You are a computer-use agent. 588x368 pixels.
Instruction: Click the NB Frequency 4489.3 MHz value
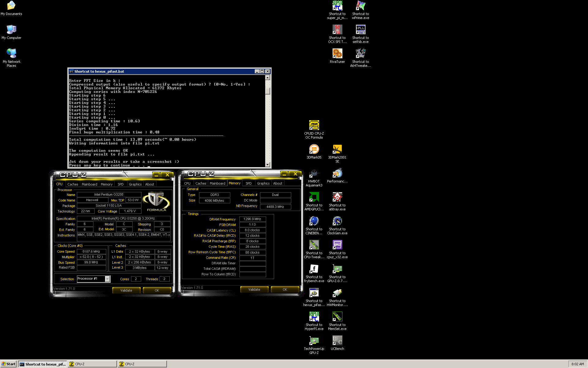coord(275,207)
